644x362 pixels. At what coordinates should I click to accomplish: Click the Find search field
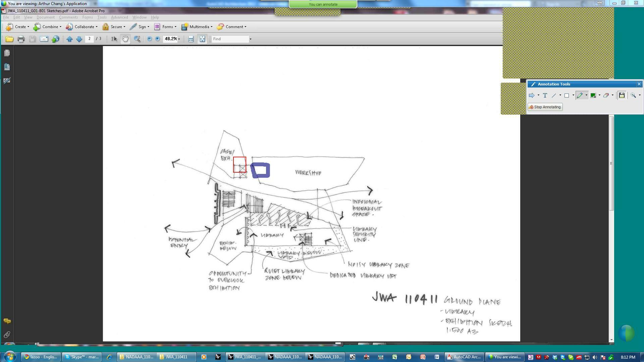coord(230,39)
